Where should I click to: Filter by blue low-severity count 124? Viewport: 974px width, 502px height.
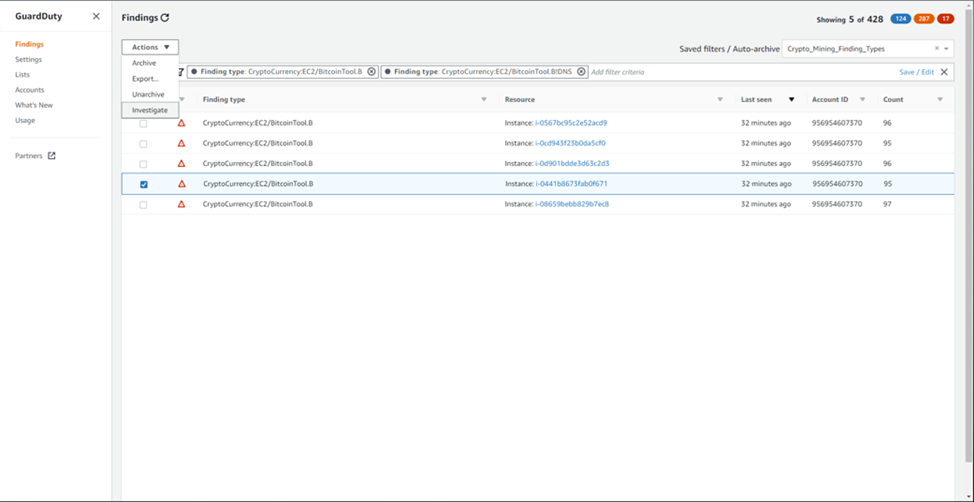[x=901, y=19]
